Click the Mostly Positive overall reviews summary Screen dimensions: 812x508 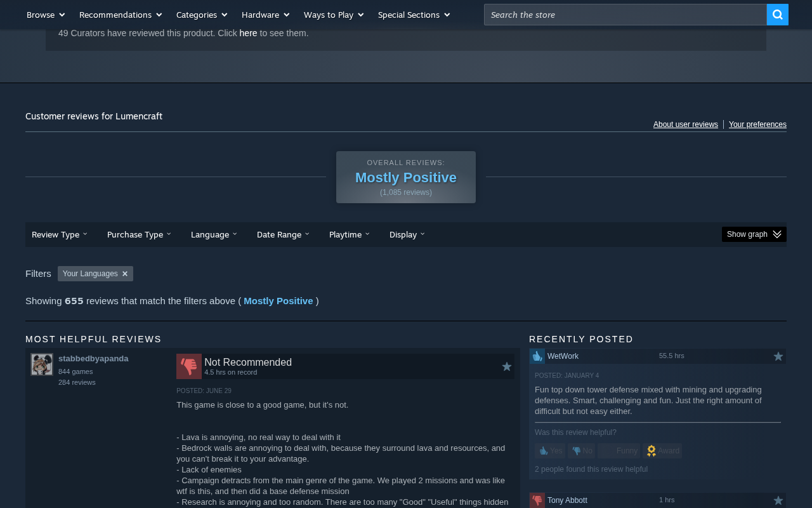[406, 178]
